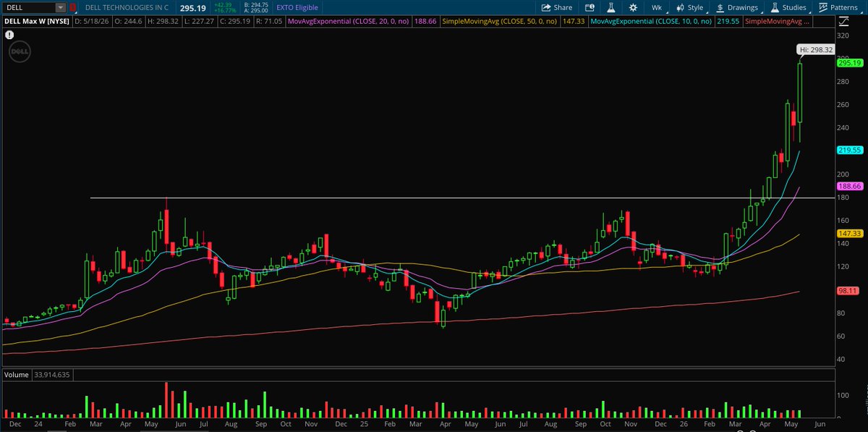Open chart settings gear icon
The width and height of the screenshot is (868, 432).
point(633,7)
